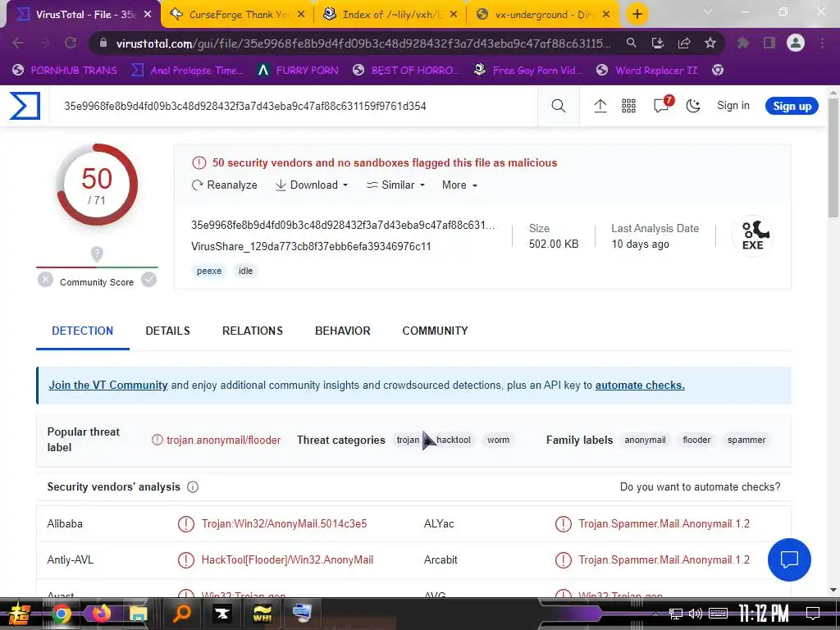Select the hacktool threat category chip
This screenshot has width=840, height=630.
click(453, 440)
